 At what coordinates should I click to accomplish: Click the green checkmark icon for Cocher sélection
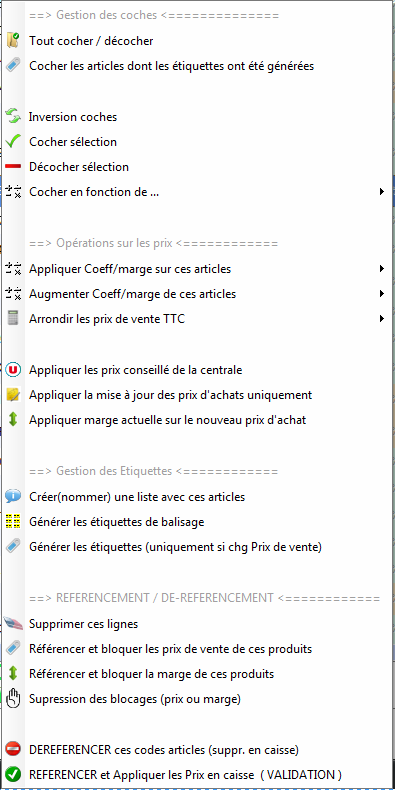click(13, 142)
